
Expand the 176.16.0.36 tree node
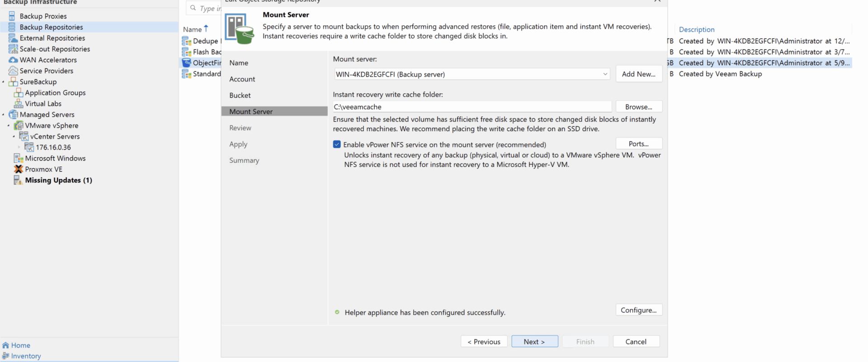point(19,147)
